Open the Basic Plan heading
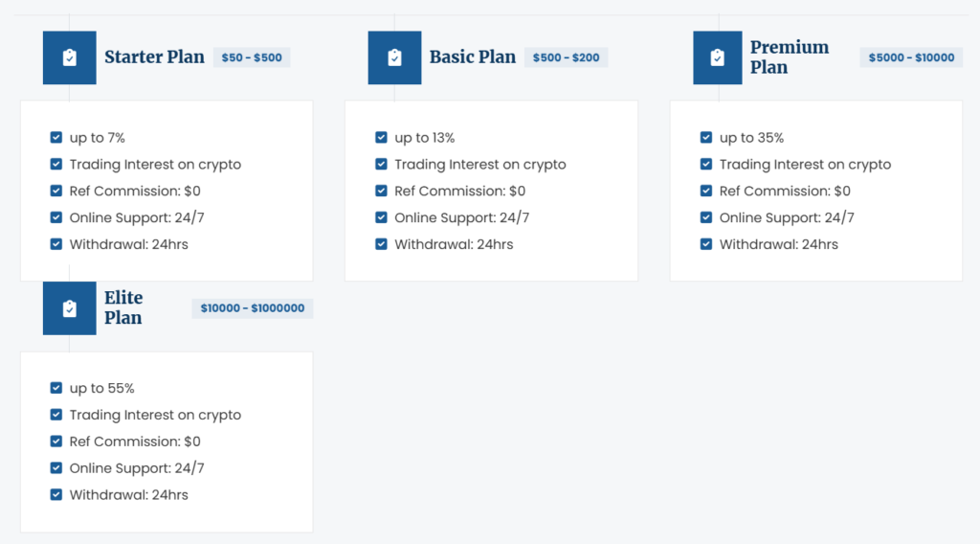This screenshot has height=544, width=980. [472, 57]
